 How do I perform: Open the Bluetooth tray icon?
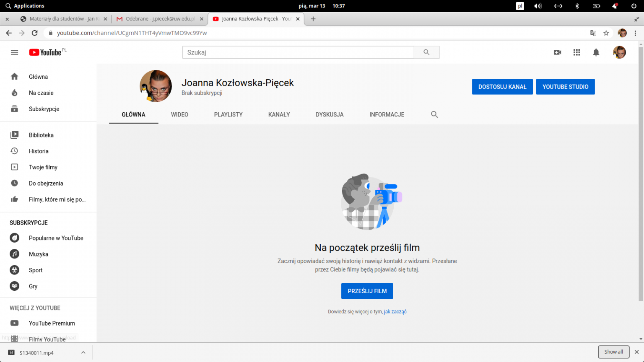(577, 6)
